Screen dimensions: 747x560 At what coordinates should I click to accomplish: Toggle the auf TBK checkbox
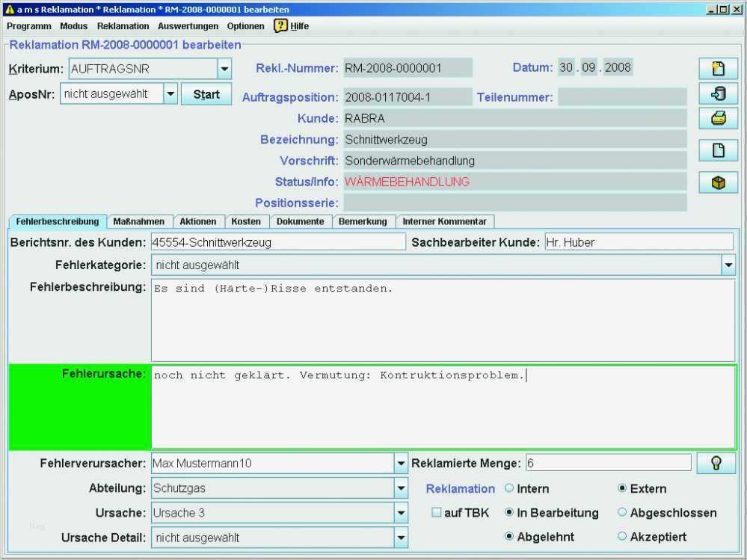(436, 513)
